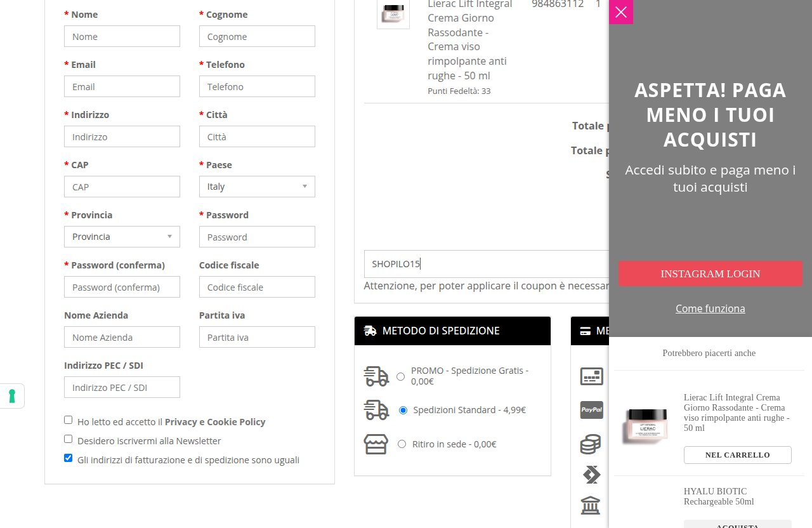Click the 'Accedi subito e paga meno' subtitle
Screen dimensions: 812x528
click(x=710, y=178)
